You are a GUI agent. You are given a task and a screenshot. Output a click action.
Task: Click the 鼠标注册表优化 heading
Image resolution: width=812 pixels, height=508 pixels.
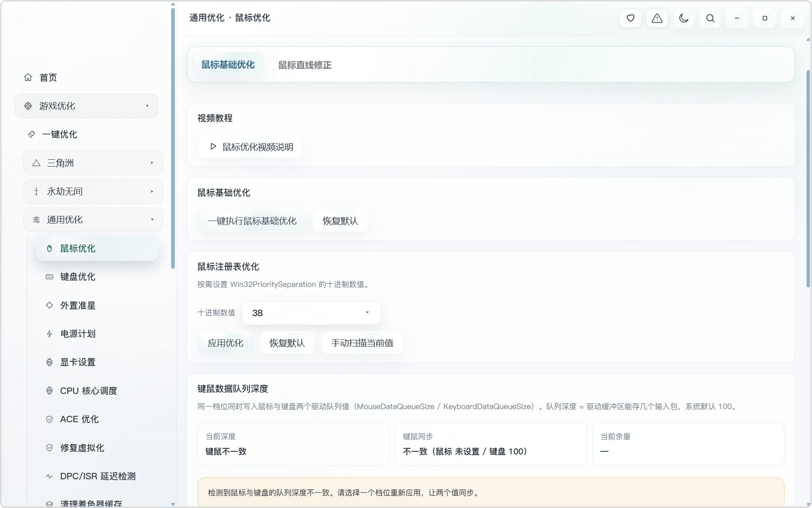[228, 266]
